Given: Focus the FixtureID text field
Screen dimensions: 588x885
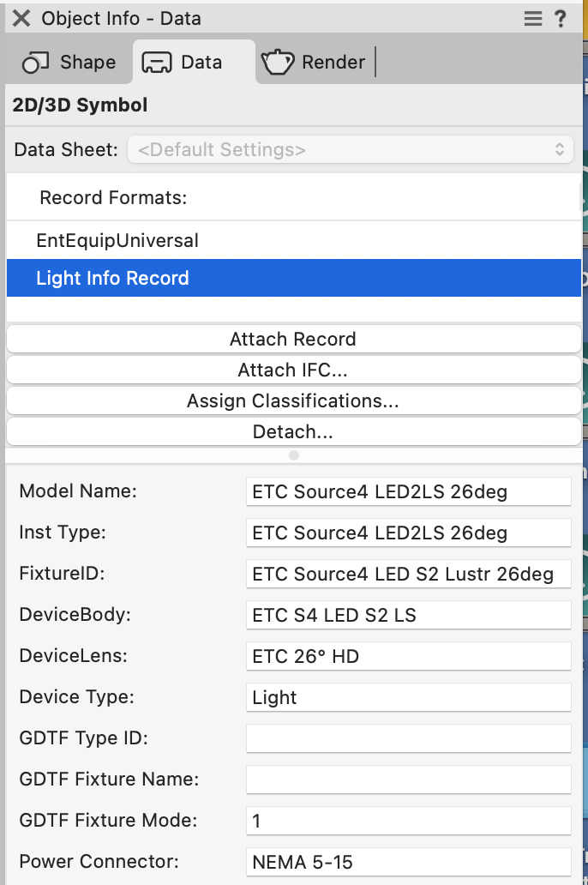Looking at the screenshot, I should point(407,575).
